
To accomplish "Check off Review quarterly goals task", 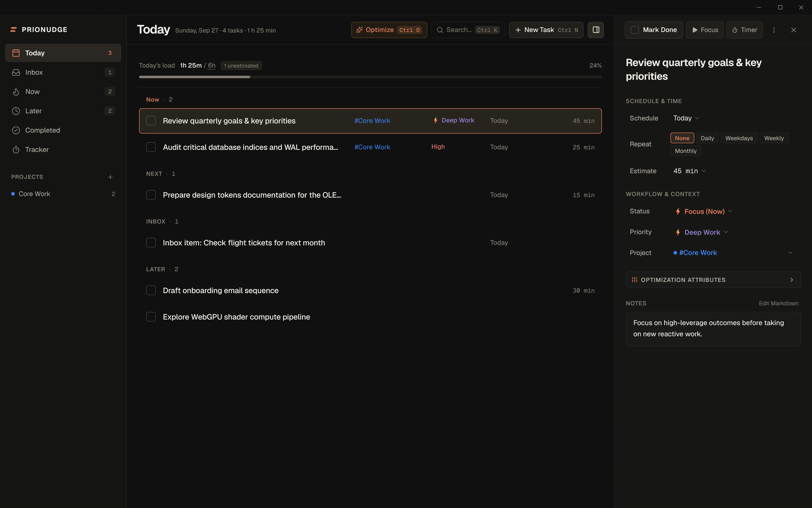I will pyautogui.click(x=151, y=121).
